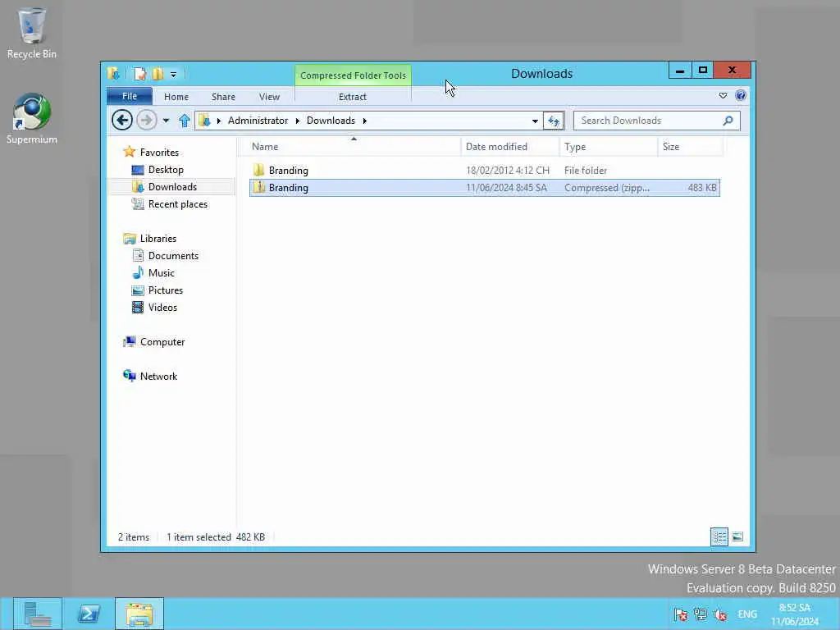Image resolution: width=840 pixels, height=630 pixels.
Task: Click the Branding folder icon
Action: [x=258, y=170]
